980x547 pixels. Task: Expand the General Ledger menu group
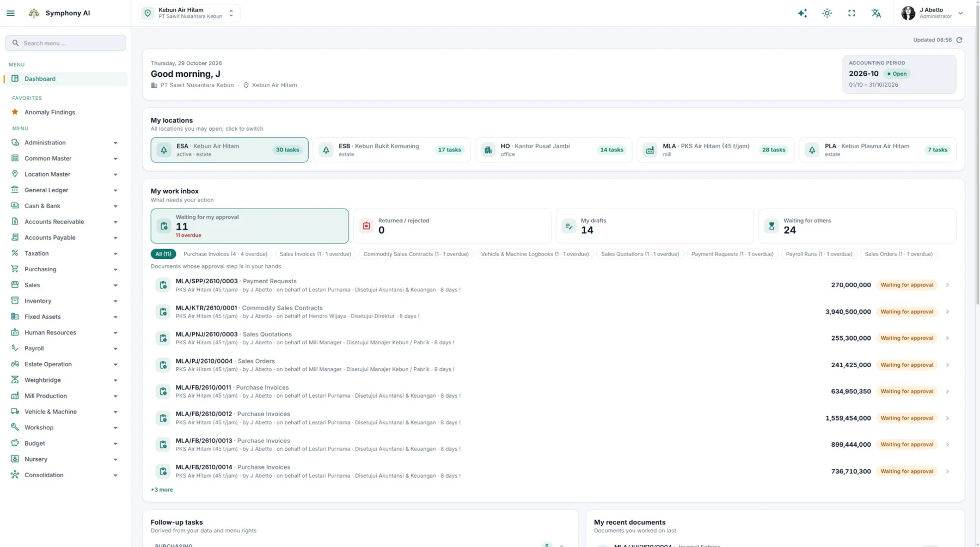(x=65, y=190)
